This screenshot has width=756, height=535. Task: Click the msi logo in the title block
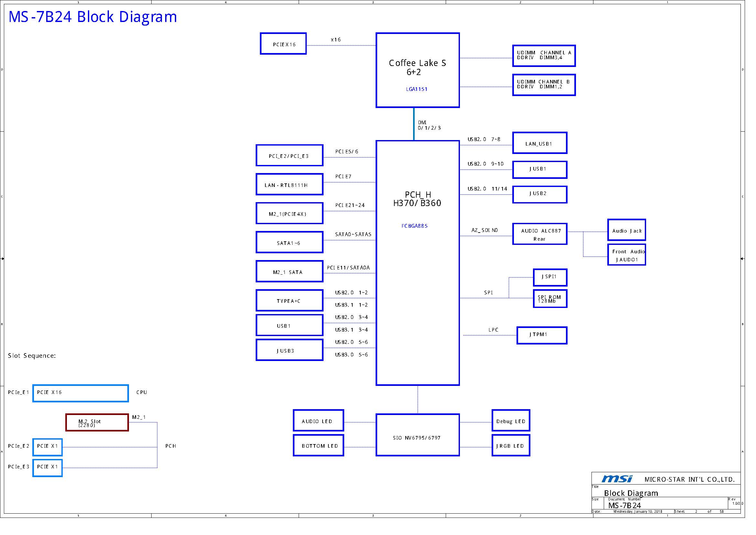pos(617,479)
